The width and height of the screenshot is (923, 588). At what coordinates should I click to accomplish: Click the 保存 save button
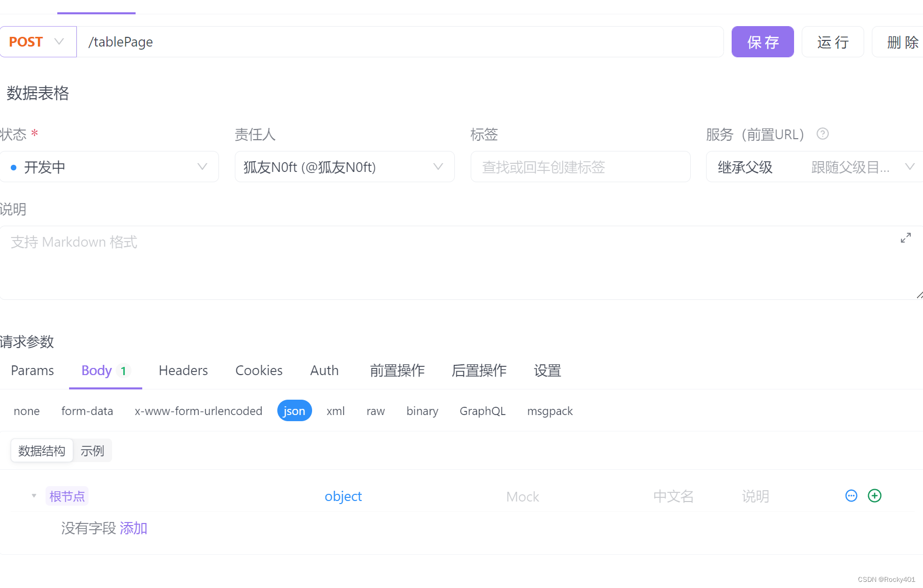click(762, 41)
